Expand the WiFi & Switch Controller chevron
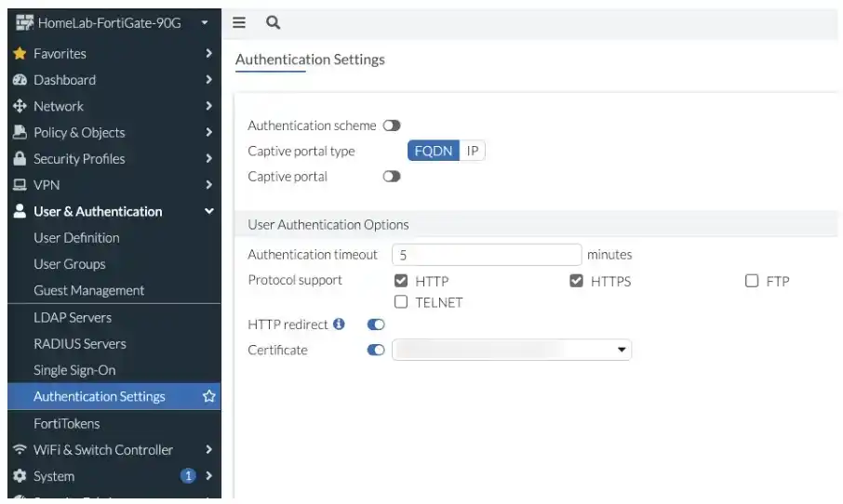The image size is (843, 504). (209, 449)
